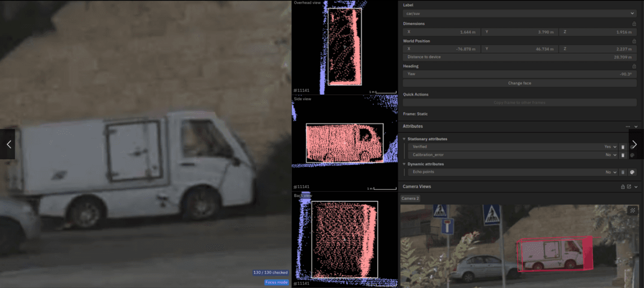Open Attributes panel more options menu
This screenshot has width=644, height=288.
(x=628, y=127)
